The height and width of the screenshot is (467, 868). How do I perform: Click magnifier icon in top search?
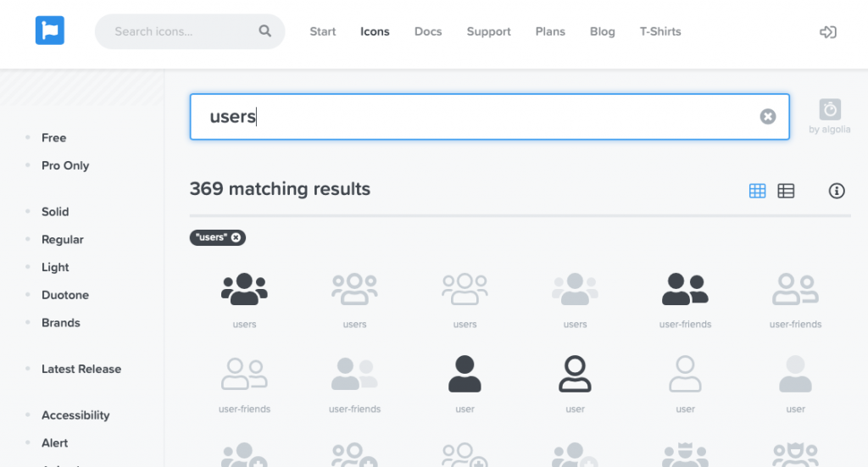click(265, 31)
